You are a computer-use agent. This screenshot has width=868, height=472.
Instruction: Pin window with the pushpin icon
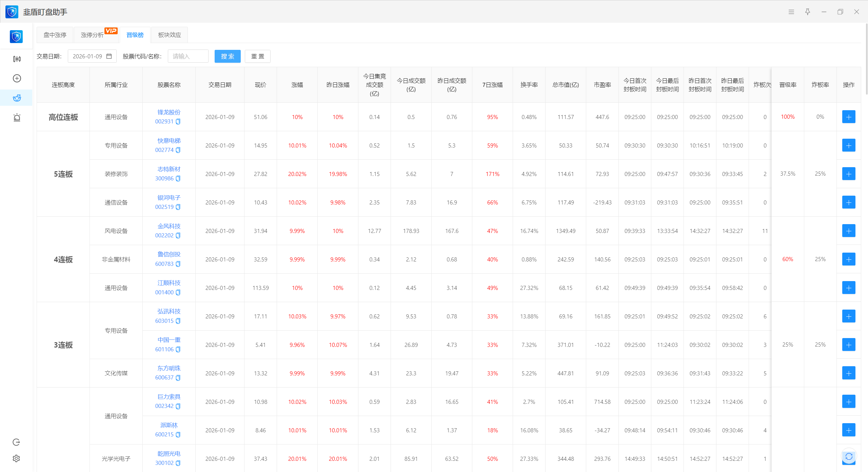pyautogui.click(x=808, y=12)
